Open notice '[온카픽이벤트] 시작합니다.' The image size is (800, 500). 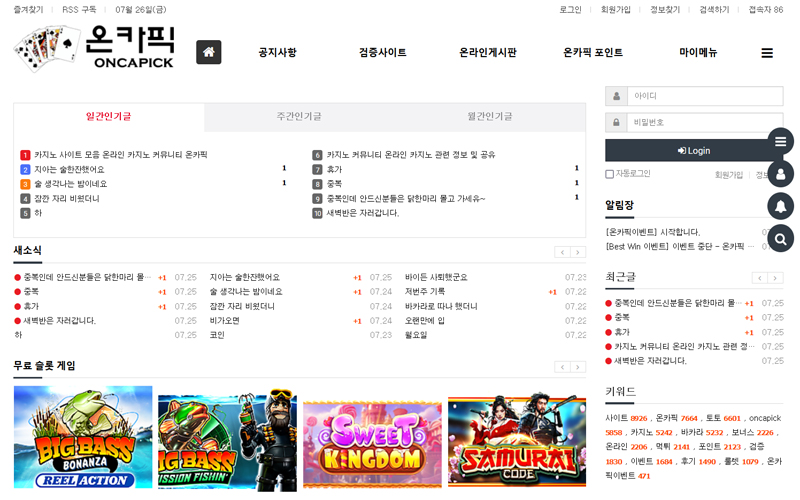click(x=653, y=232)
